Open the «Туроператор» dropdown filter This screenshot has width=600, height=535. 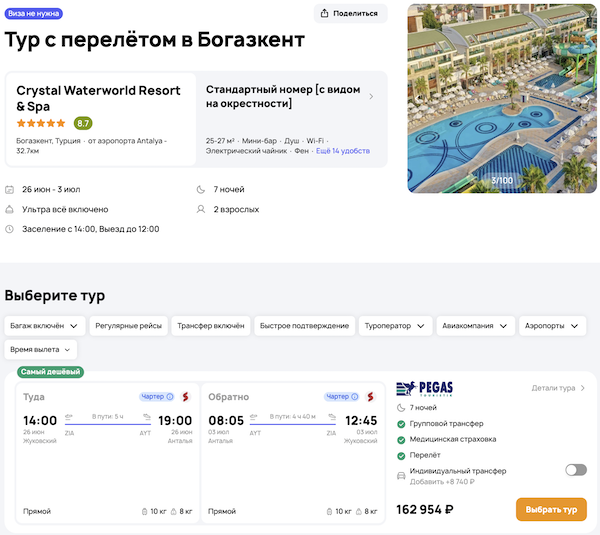point(396,326)
